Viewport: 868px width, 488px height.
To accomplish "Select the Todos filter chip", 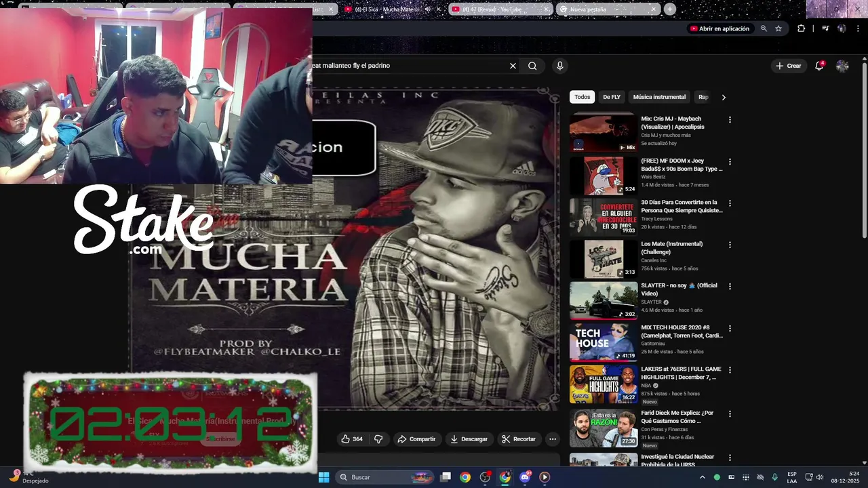I will tap(583, 97).
